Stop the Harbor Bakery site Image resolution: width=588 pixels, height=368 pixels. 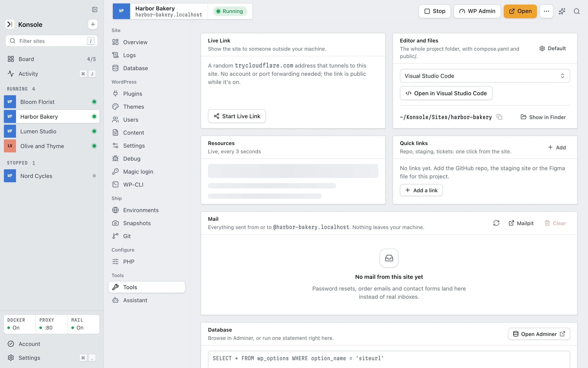435,11
